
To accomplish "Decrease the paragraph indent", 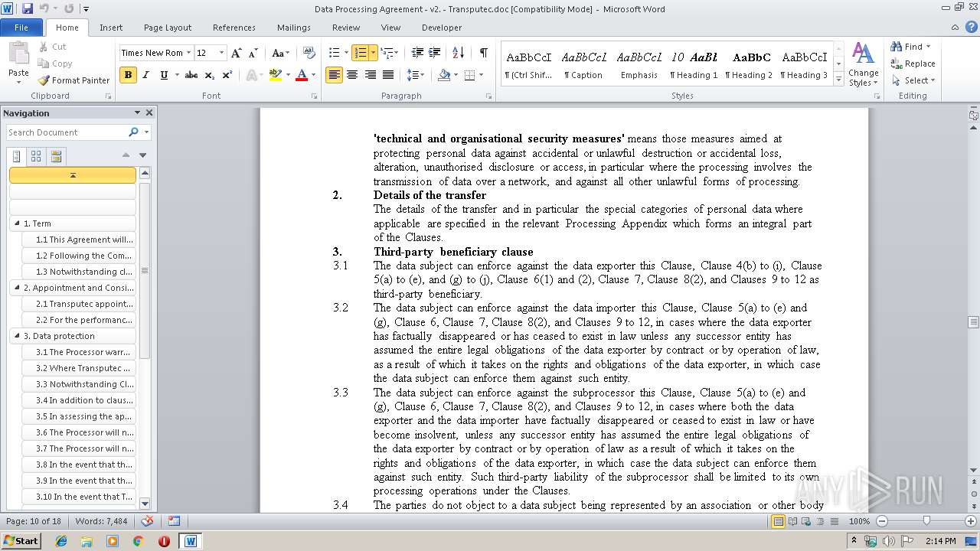I will point(417,53).
